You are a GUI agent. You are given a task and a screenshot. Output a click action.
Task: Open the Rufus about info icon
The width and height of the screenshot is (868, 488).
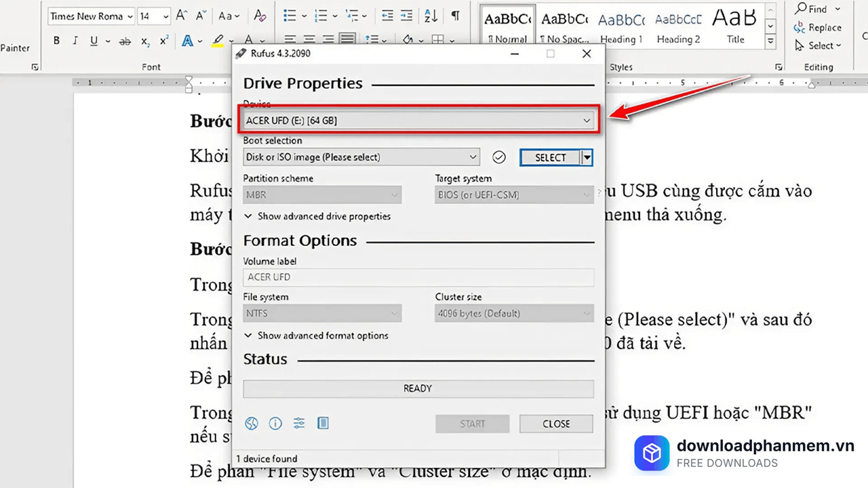click(275, 424)
